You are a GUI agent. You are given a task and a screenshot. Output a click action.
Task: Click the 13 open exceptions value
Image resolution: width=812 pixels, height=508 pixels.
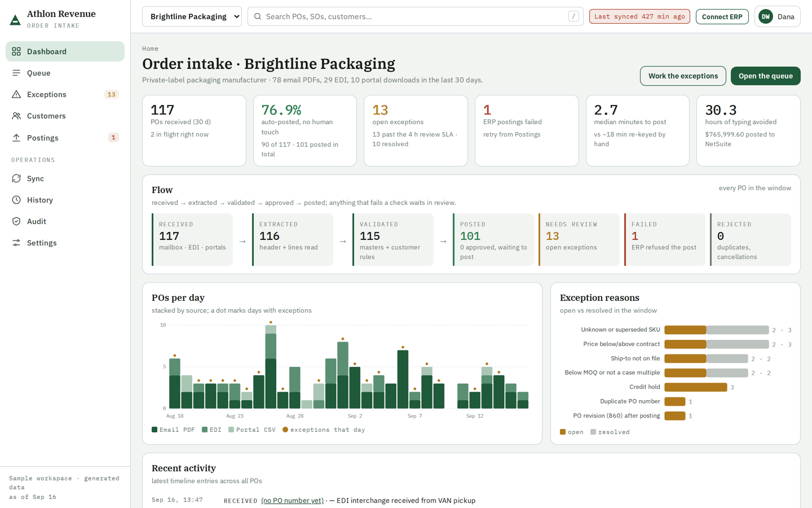tap(380, 110)
